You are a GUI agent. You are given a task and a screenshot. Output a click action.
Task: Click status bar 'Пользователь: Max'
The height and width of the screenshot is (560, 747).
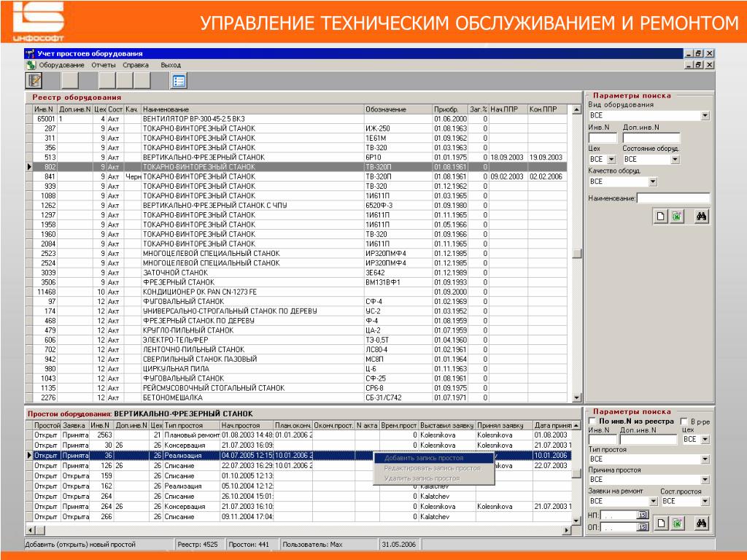tap(312, 544)
